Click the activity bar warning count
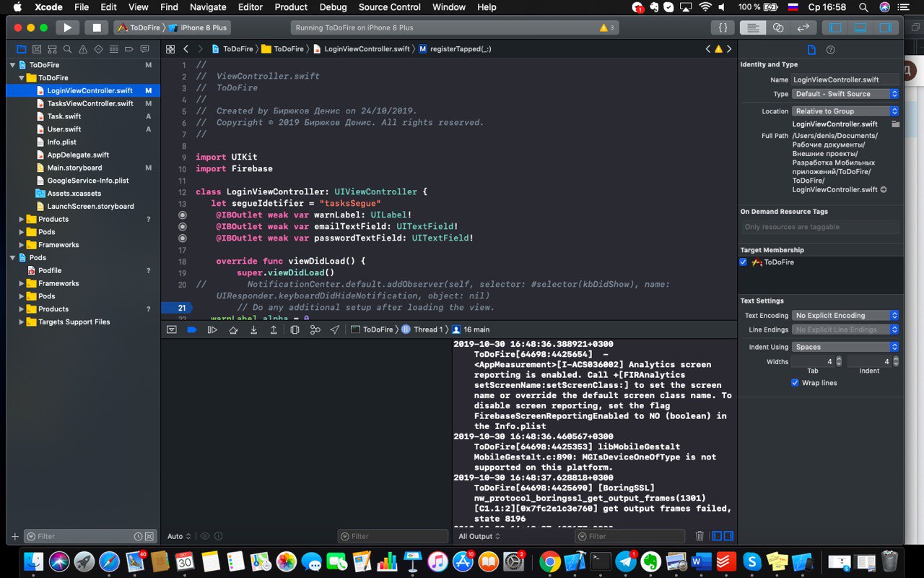924x578 pixels. click(607, 27)
